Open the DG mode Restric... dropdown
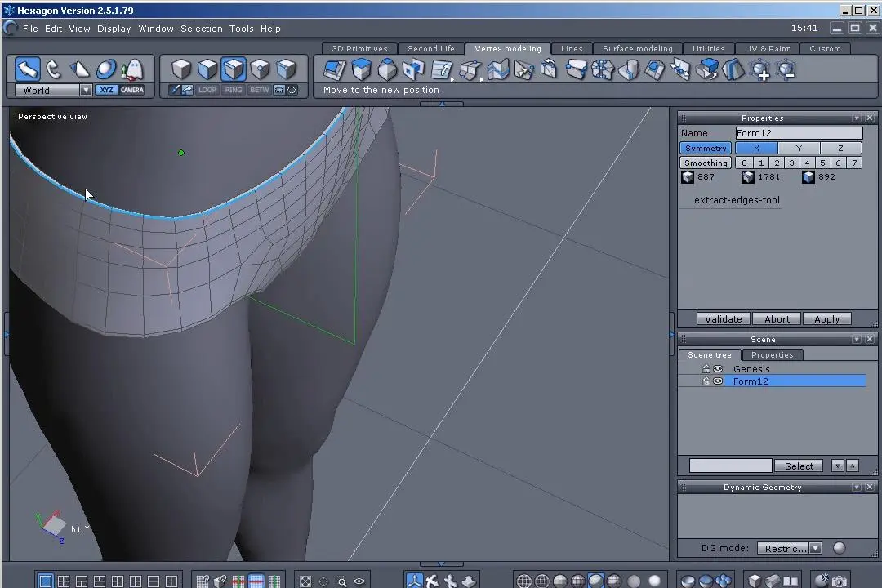The height and width of the screenshot is (588, 882). (x=816, y=548)
